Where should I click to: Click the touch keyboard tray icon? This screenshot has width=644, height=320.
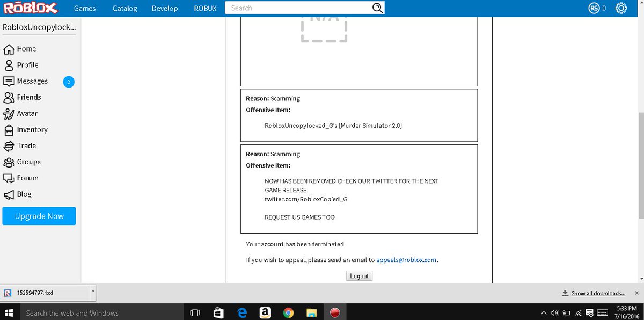(x=602, y=312)
